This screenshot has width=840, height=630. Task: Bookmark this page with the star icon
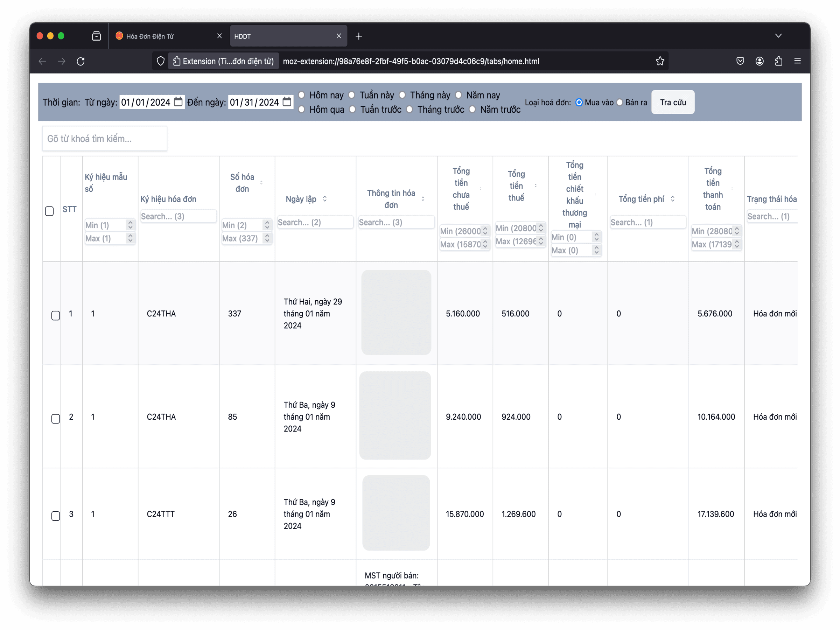click(660, 61)
